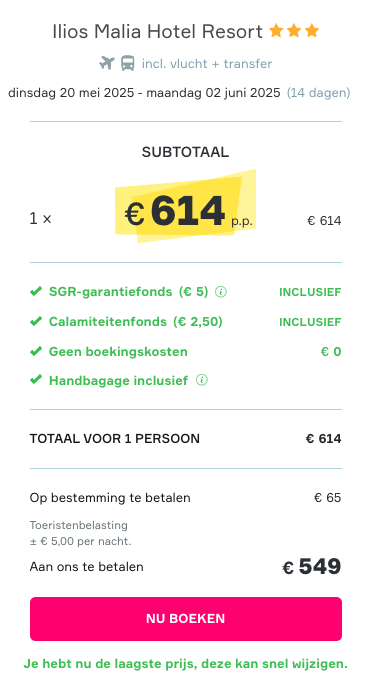Click the SGR-garantiefonds green checkmark
Viewport: 365px width, 688px height.
36,291
